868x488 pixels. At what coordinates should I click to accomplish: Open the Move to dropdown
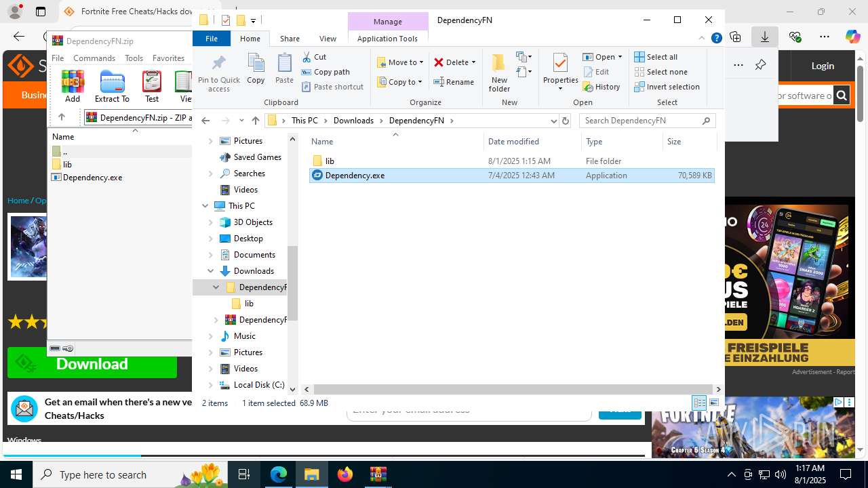(400, 62)
